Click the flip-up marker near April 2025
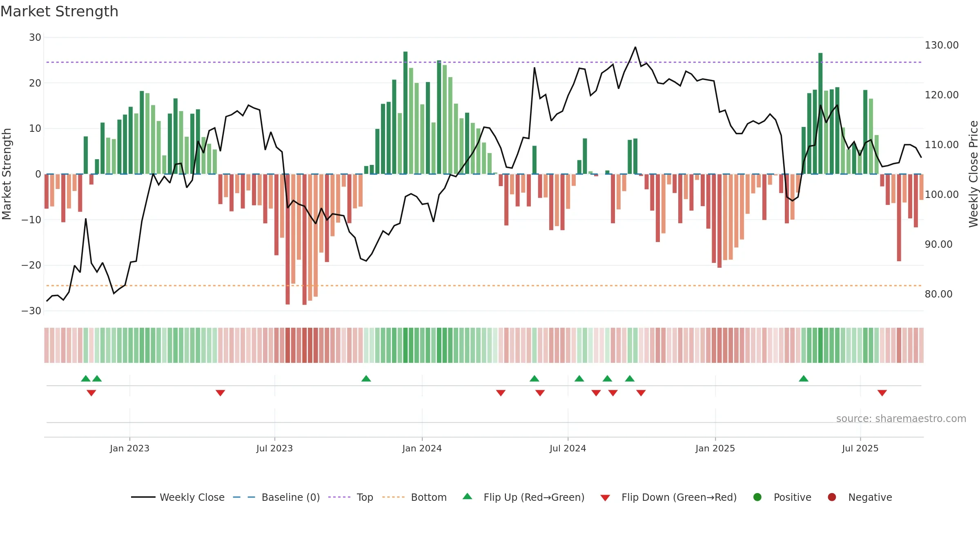The height and width of the screenshot is (551, 980). (x=804, y=378)
